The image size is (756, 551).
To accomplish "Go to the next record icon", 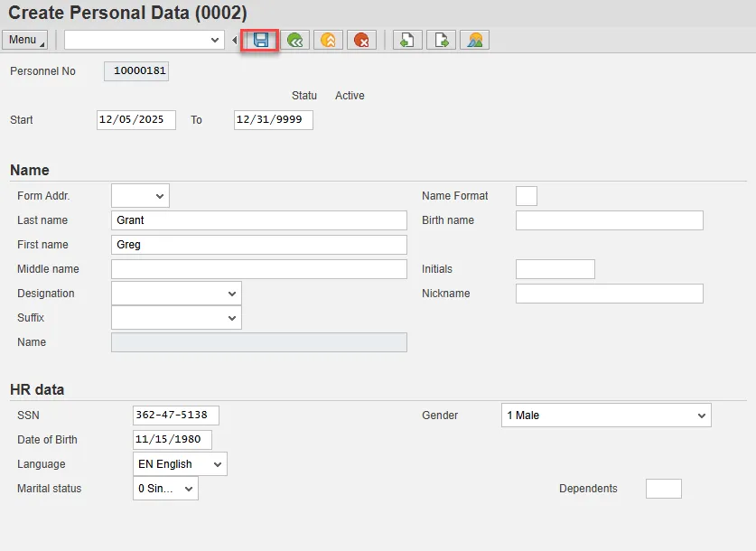I will pos(441,40).
